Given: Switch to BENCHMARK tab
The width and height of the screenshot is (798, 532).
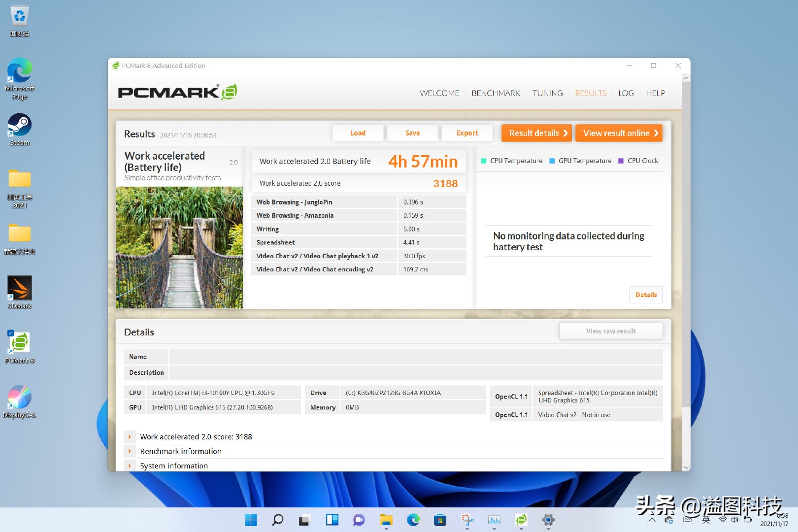Looking at the screenshot, I should point(496,93).
